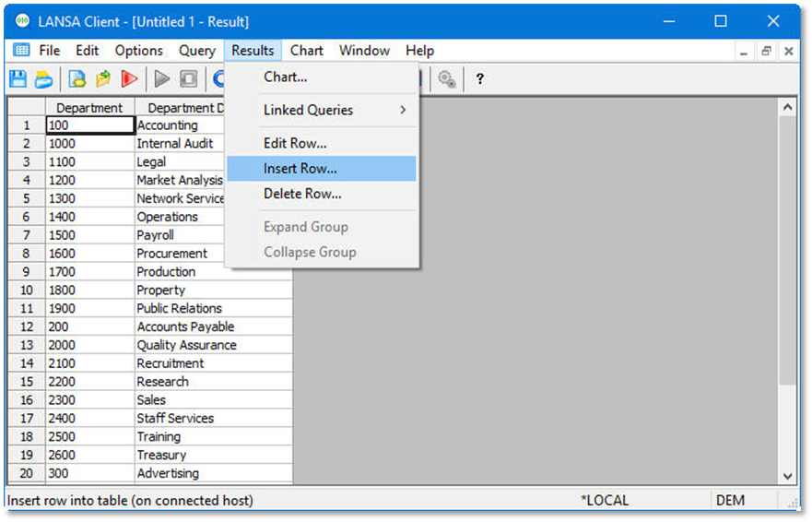Open the Help menu

pyautogui.click(x=419, y=51)
